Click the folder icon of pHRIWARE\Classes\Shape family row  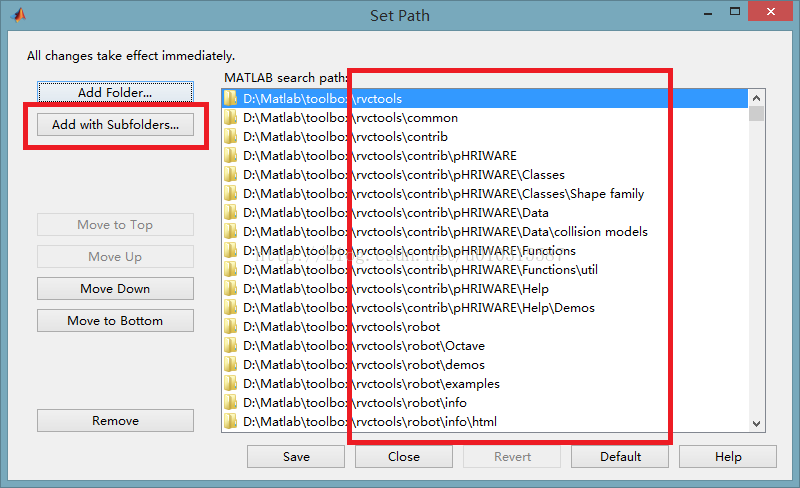(x=231, y=193)
